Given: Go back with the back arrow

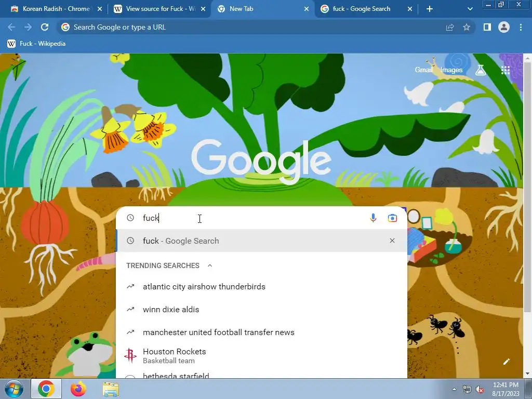Looking at the screenshot, I should [11, 27].
